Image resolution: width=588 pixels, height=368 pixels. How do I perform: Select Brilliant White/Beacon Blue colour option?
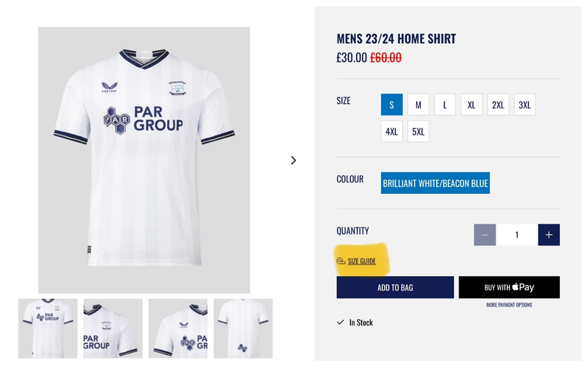click(x=435, y=183)
